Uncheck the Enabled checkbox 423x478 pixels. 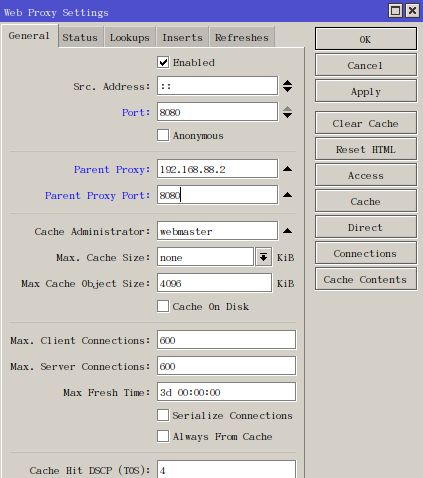tap(163, 62)
